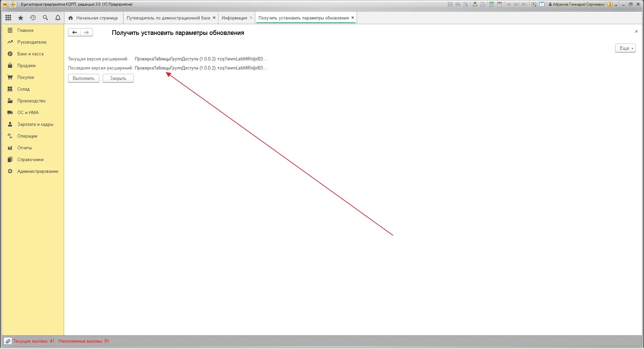This screenshot has height=349, width=644.
Task: Close the form with the X near Еще
Action: point(636,32)
